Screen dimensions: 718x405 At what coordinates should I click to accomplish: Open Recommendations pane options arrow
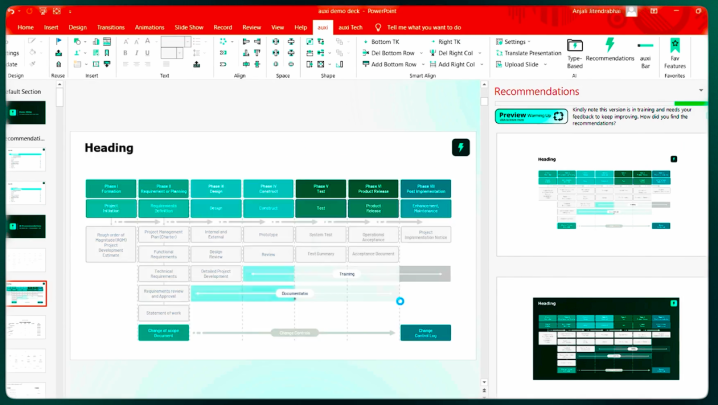(700, 91)
